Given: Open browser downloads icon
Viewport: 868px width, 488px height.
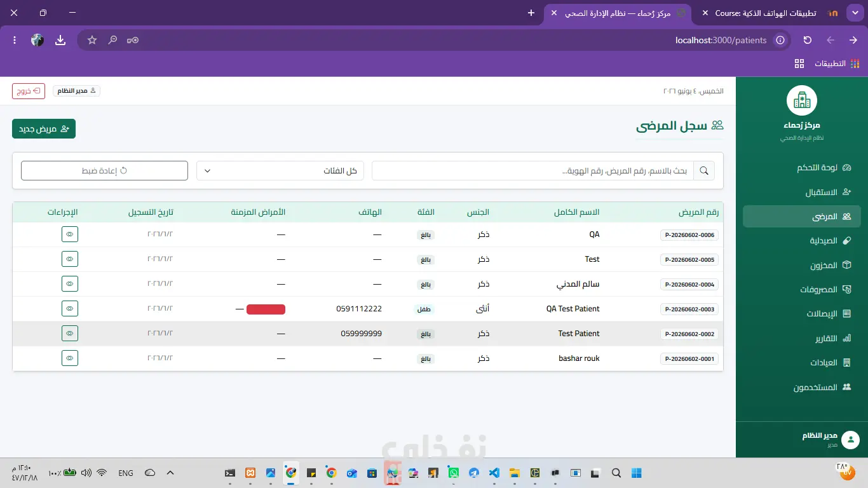Looking at the screenshot, I should (x=60, y=40).
